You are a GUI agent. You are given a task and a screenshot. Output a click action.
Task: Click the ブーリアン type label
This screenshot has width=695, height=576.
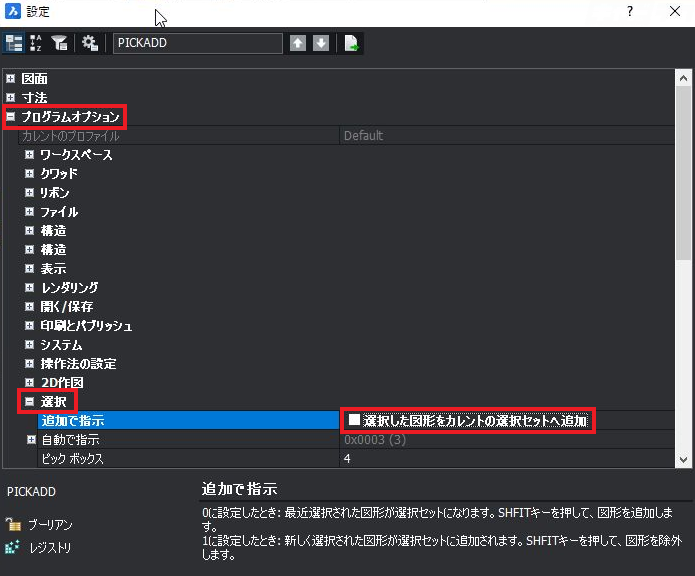tap(50, 525)
